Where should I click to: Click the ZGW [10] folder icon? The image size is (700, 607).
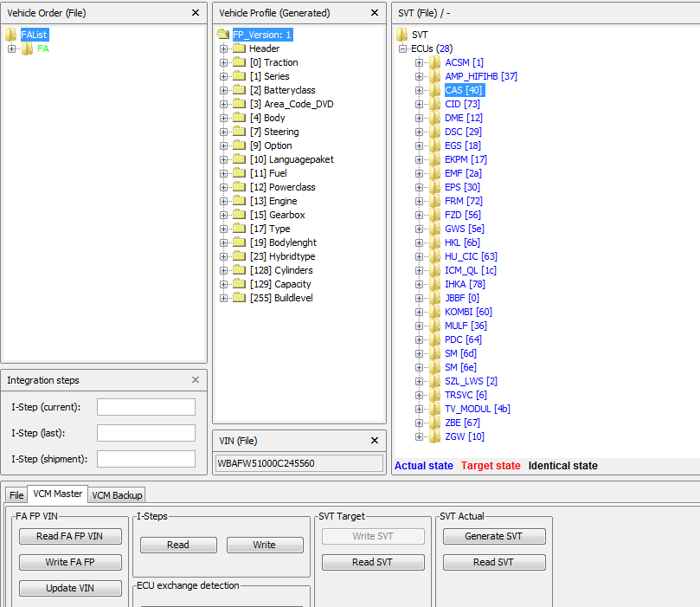pos(435,436)
